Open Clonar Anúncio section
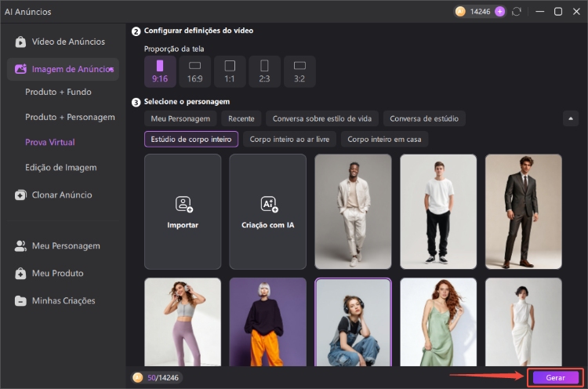Image resolution: width=588 pixels, height=389 pixels. tap(63, 194)
